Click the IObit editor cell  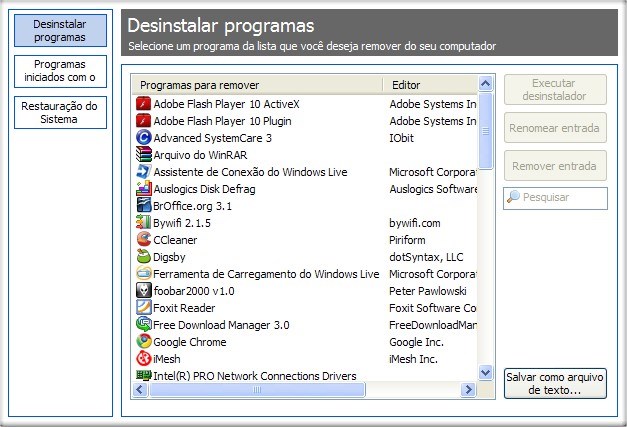(x=401, y=138)
